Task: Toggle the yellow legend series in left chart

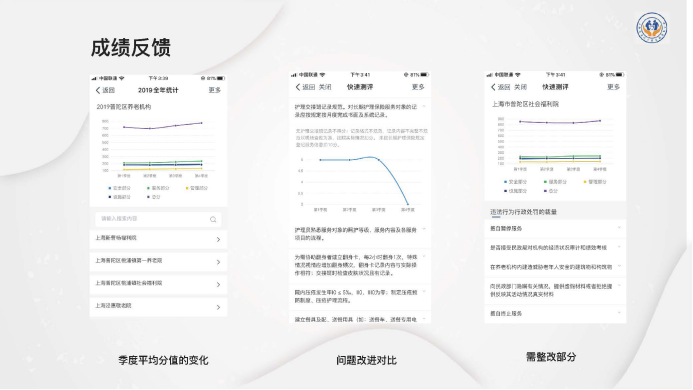Action: (x=197, y=188)
